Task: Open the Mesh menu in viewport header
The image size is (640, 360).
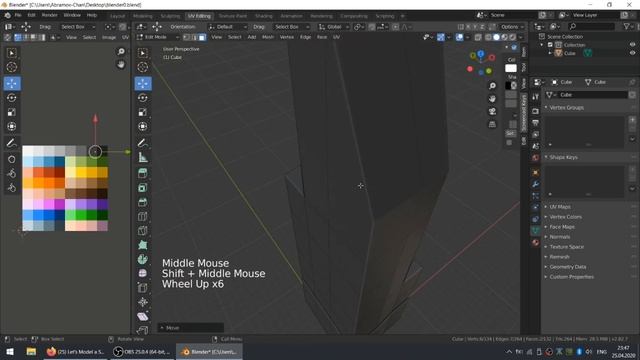Action: coord(268,37)
